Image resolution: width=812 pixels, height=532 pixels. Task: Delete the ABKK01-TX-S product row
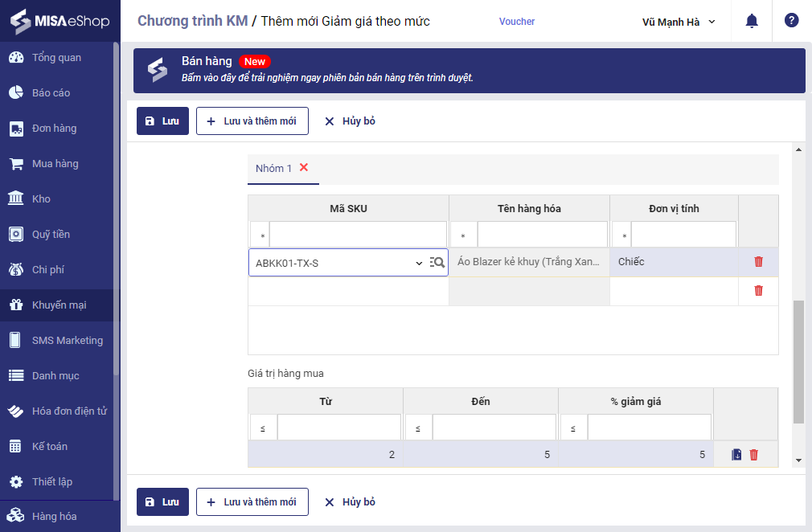click(758, 261)
